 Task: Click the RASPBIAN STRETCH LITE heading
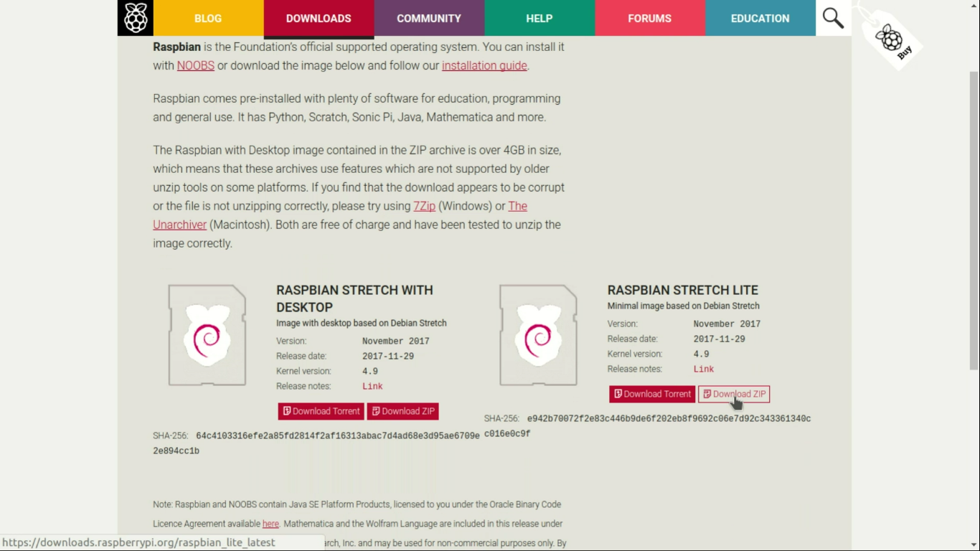click(683, 290)
